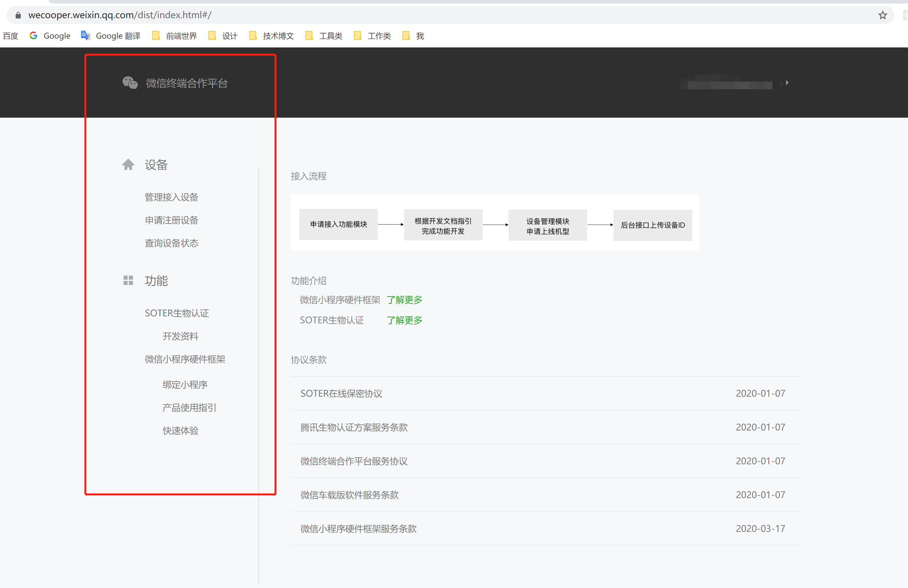Open 查询设备状态 sidebar item
The height and width of the screenshot is (588, 908).
click(171, 243)
